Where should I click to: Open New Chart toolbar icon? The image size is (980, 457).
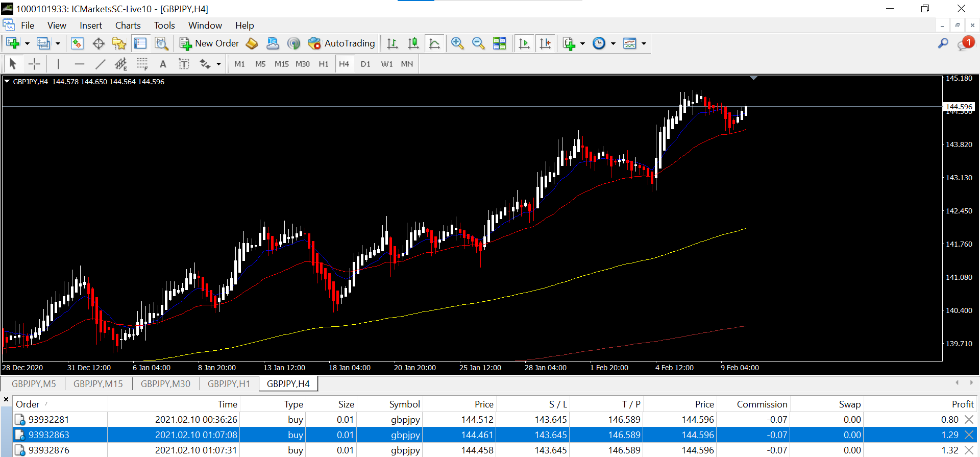tap(13, 43)
